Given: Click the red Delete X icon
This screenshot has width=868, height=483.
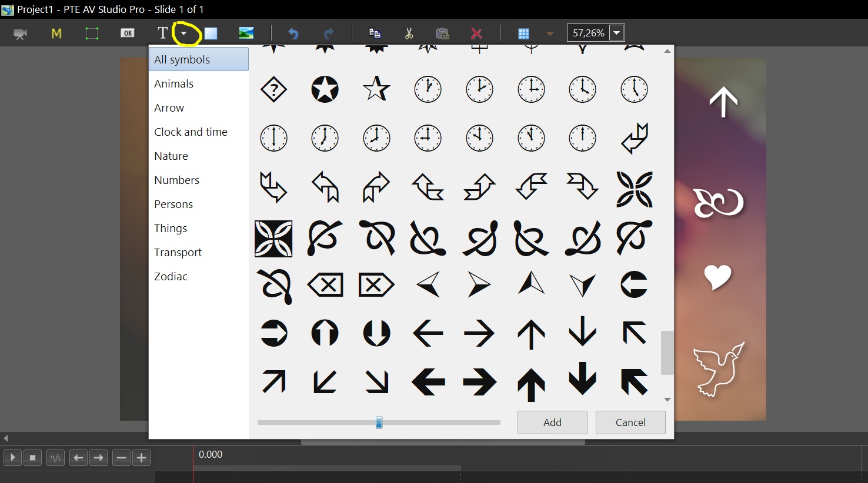Looking at the screenshot, I should click(x=477, y=33).
